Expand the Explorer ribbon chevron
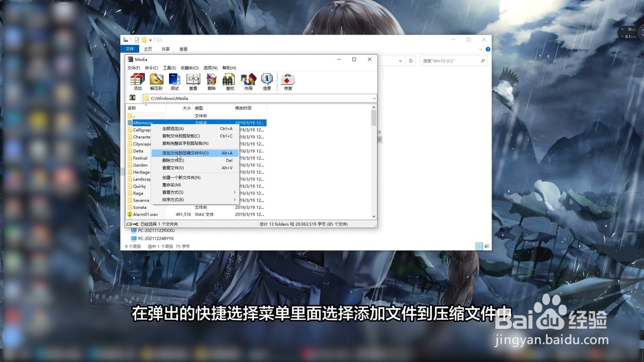 480,49
